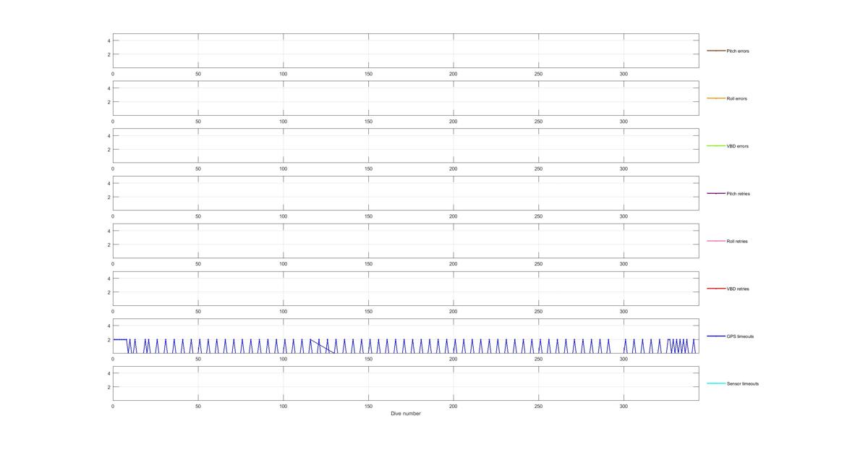Click the "Roll errors" legend label

tap(736, 98)
